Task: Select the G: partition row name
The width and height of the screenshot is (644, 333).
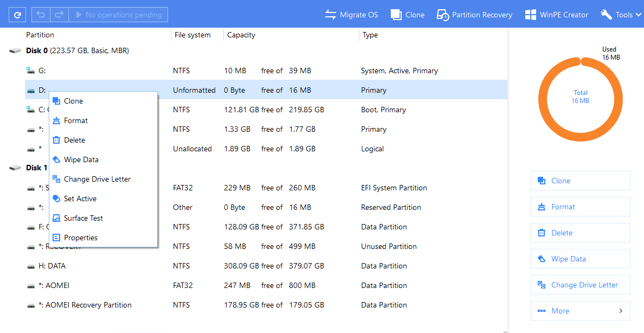Action: pos(42,71)
